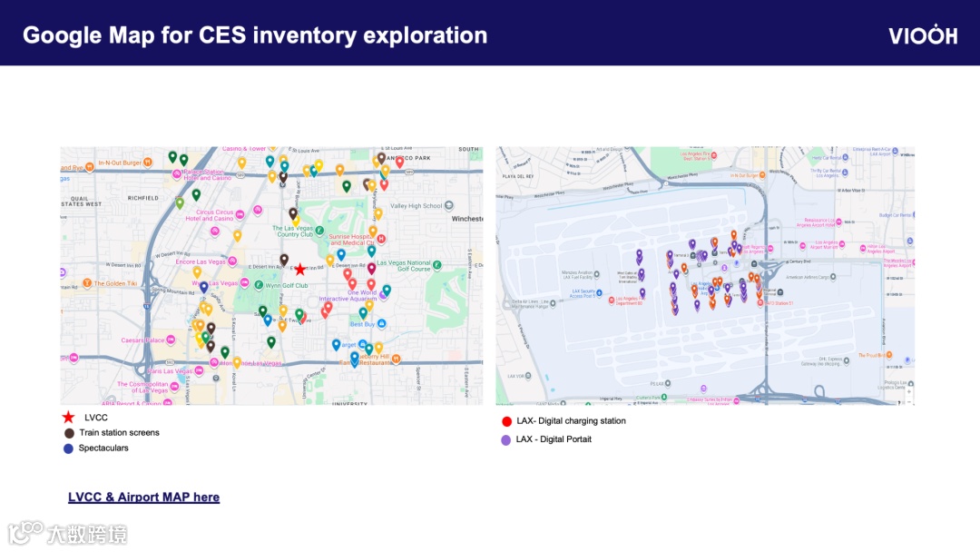Viewport: 980px width, 552px height.
Task: Click the purple LAX Digital Portrait legend dot
Action: coord(506,440)
